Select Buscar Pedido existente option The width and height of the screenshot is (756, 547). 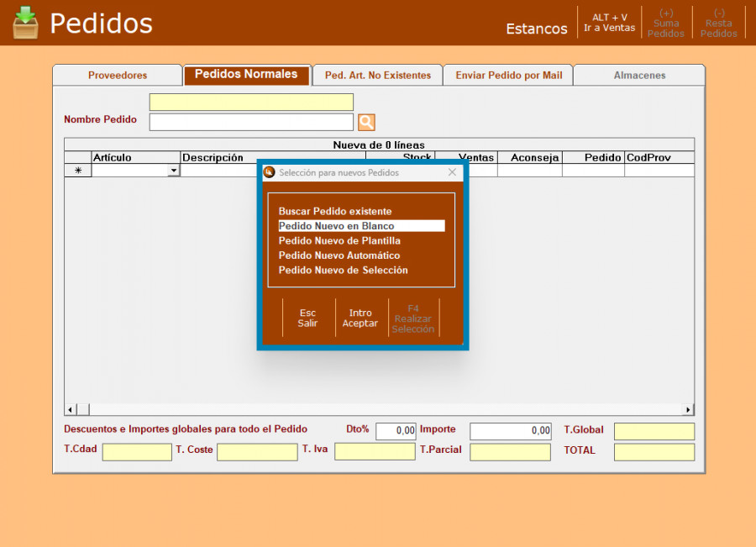(335, 212)
